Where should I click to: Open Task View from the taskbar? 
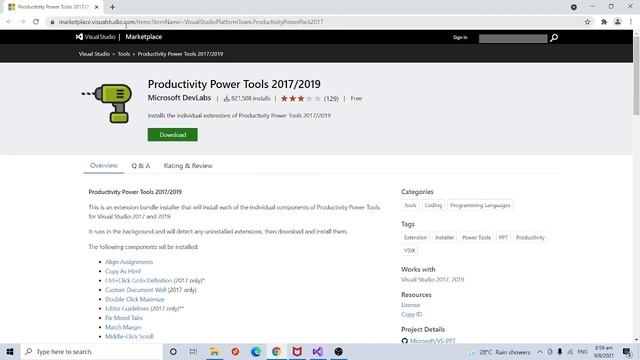point(193,351)
